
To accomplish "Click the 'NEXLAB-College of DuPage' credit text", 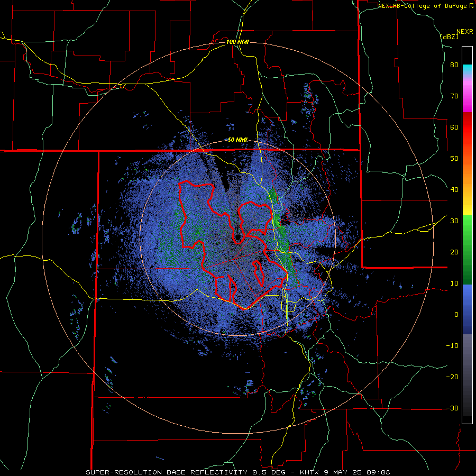I will point(423,6).
